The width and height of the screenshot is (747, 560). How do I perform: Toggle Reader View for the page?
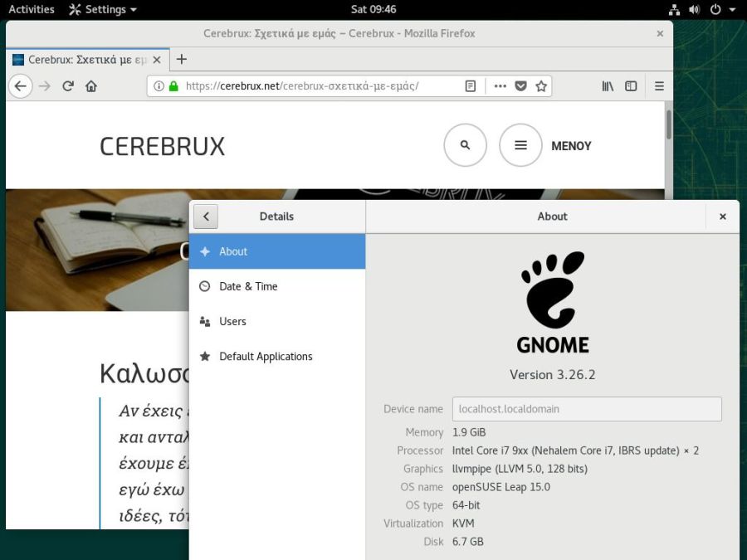tap(470, 85)
